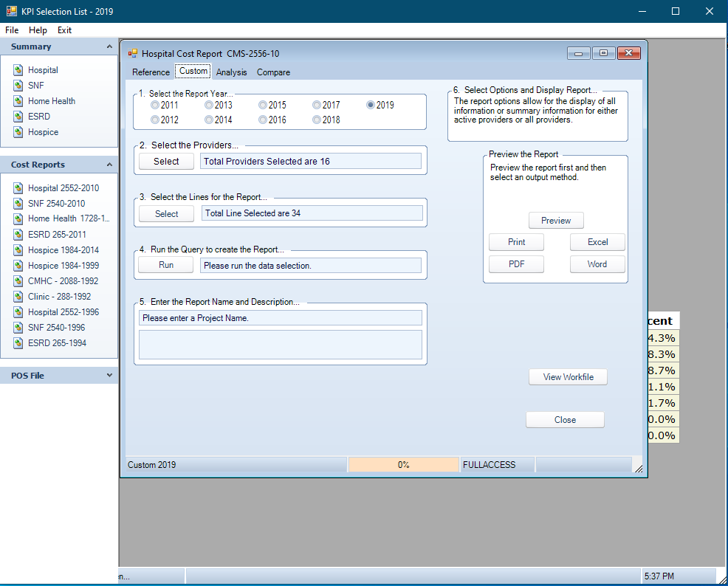Export the report to PDF

point(516,264)
